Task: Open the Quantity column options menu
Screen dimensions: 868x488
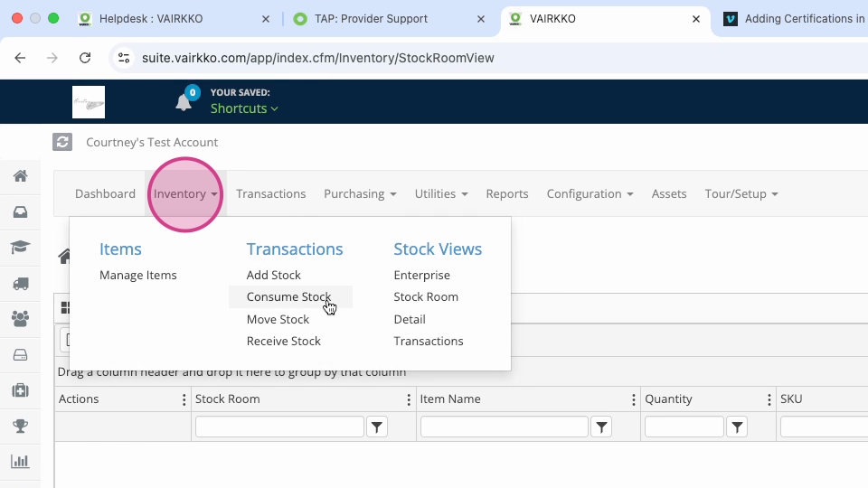Action: click(769, 399)
